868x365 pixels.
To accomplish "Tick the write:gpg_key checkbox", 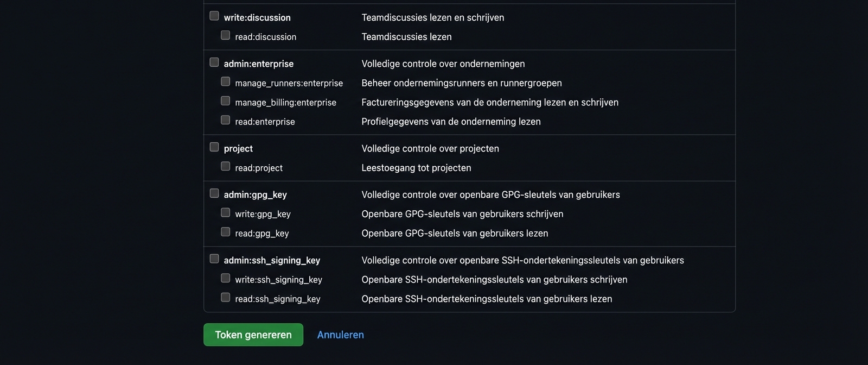I will 226,212.
